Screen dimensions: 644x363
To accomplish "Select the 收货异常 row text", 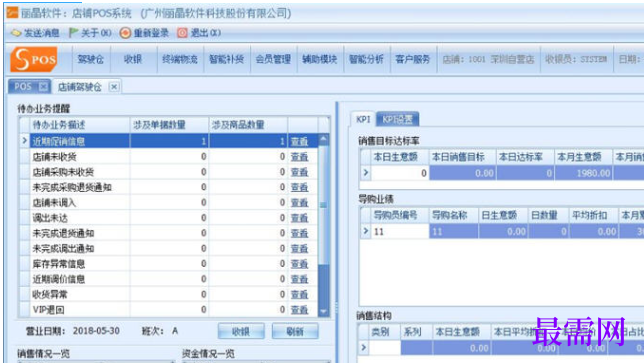I will [50, 294].
